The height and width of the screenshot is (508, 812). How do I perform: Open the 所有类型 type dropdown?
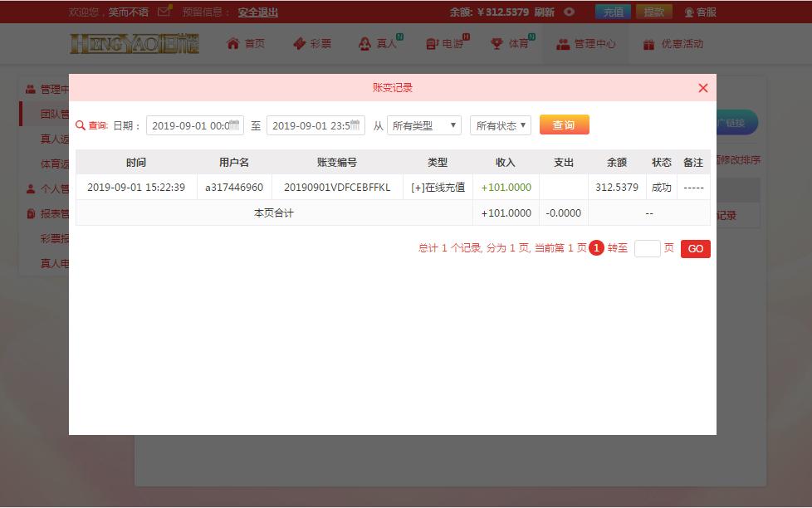pyautogui.click(x=424, y=125)
